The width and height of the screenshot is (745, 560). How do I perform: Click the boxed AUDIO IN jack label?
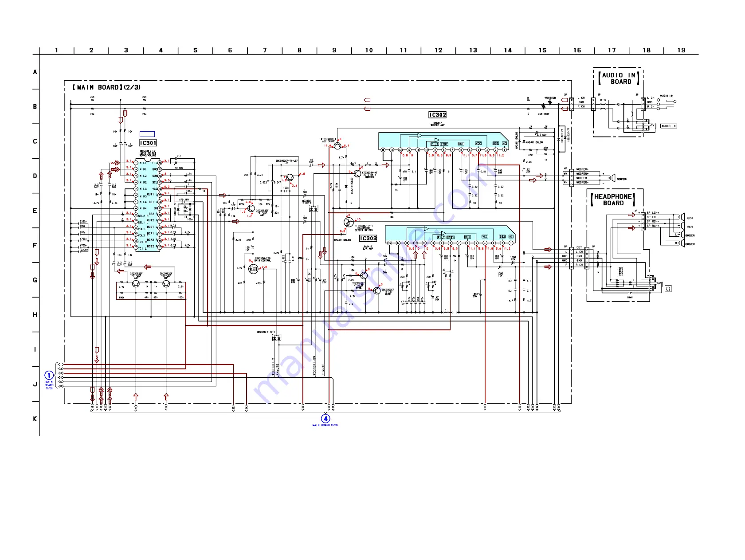(x=669, y=126)
